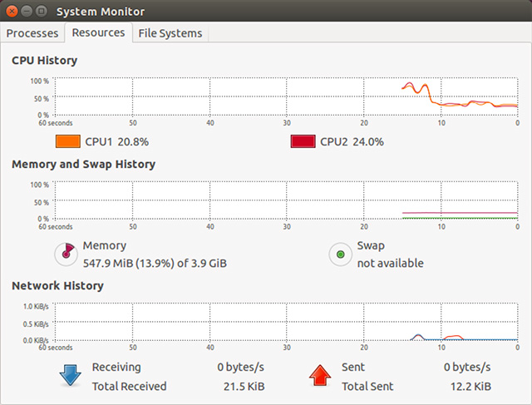Click the orange CPU1 color swatch
Screen dimensions: 532x405
coord(68,141)
